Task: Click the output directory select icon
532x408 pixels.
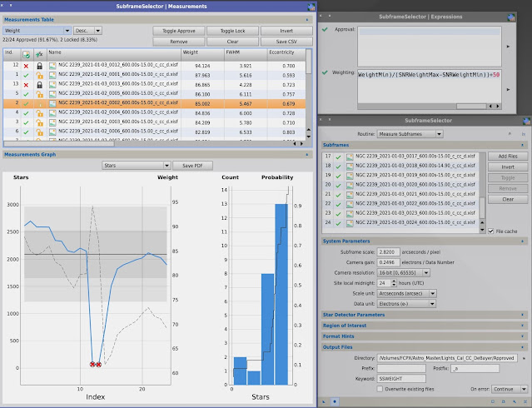Action: tap(524, 358)
